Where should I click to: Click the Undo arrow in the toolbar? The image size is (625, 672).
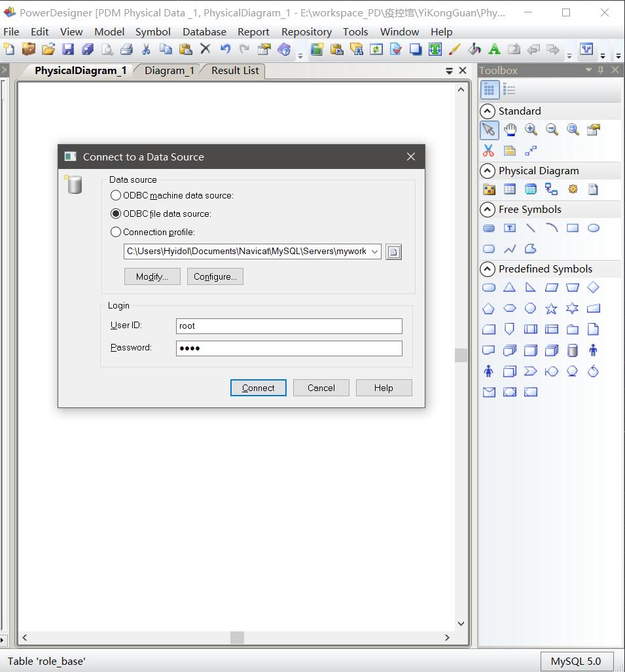click(225, 49)
